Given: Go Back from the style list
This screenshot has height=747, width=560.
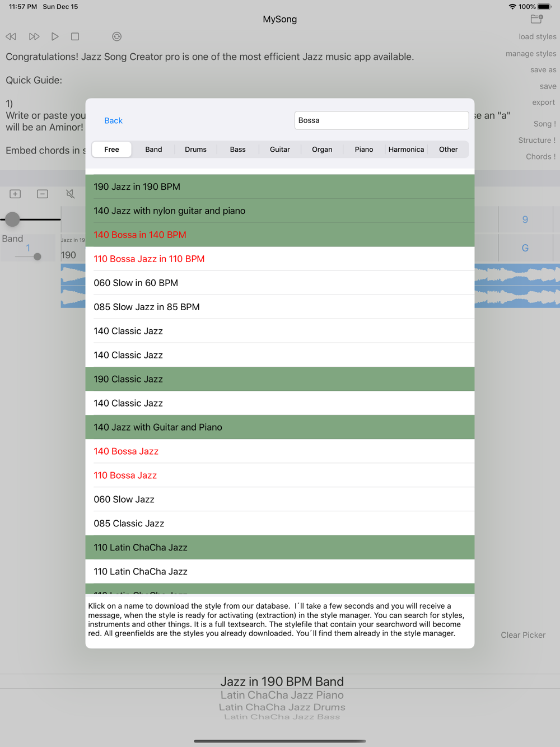Looking at the screenshot, I should click(x=113, y=120).
